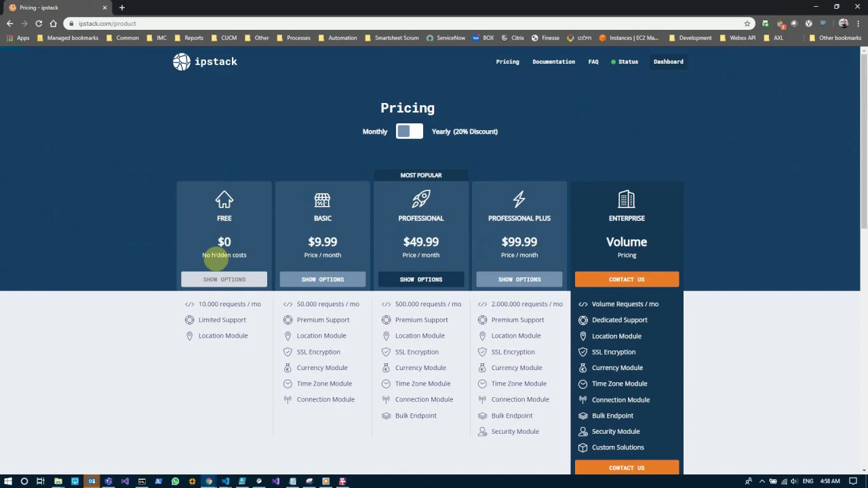
Task: Show options for Professional Plus plan
Action: click(519, 279)
